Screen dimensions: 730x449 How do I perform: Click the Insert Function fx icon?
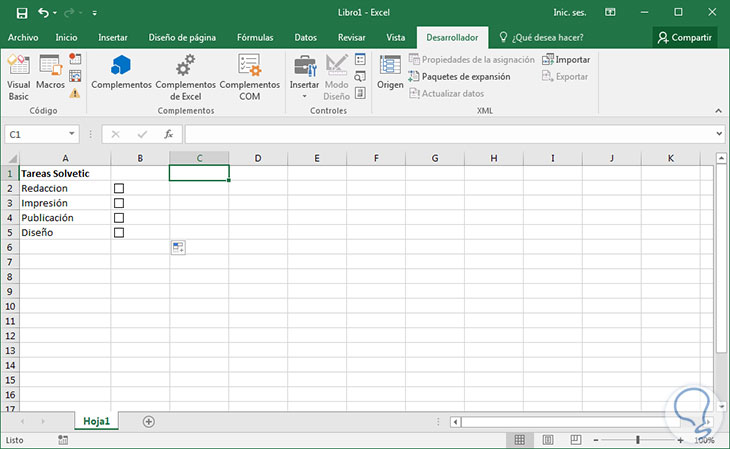pyautogui.click(x=169, y=135)
